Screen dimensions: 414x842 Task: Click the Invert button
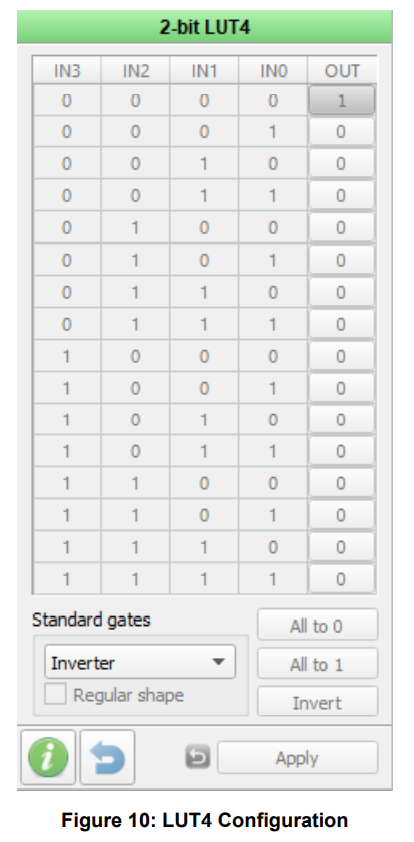coord(317,702)
